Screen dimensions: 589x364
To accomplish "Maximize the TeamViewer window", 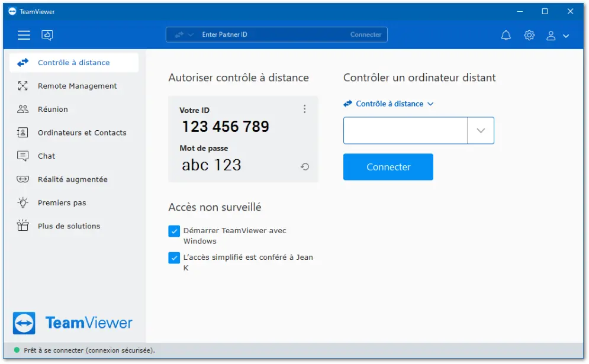I will 545,12.
